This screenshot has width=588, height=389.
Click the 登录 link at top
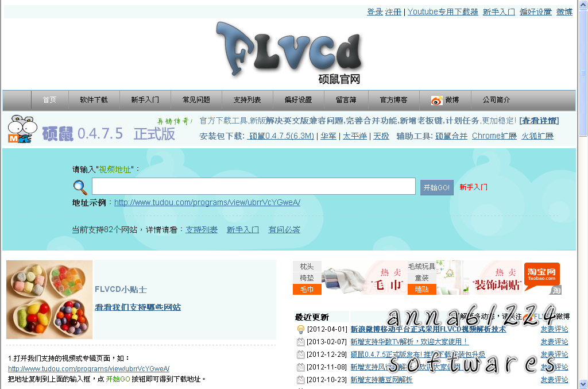374,12
